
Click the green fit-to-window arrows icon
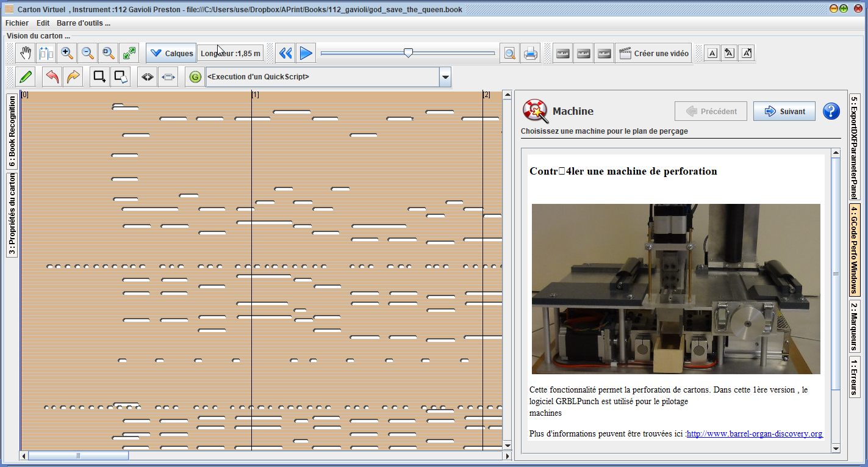click(129, 53)
